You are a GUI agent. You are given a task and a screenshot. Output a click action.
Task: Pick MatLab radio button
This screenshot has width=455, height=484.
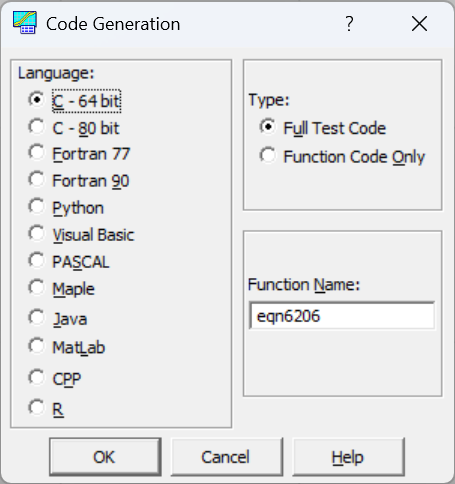67,347
